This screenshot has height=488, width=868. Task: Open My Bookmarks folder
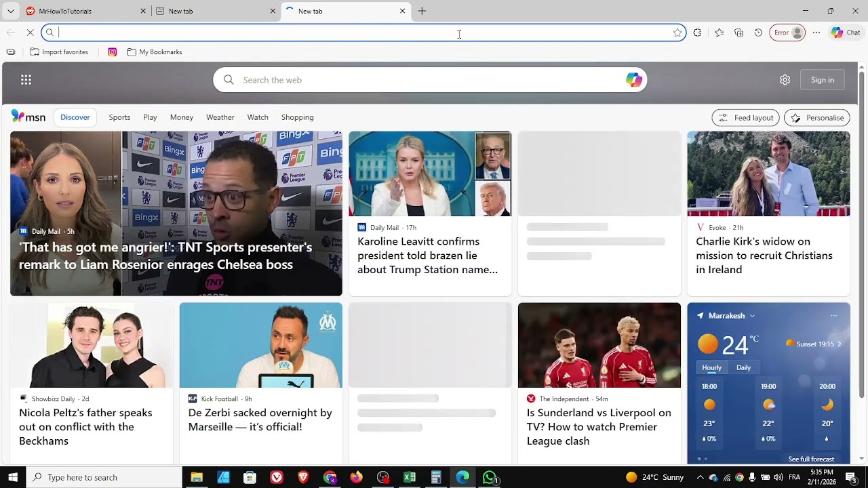[x=155, y=52]
